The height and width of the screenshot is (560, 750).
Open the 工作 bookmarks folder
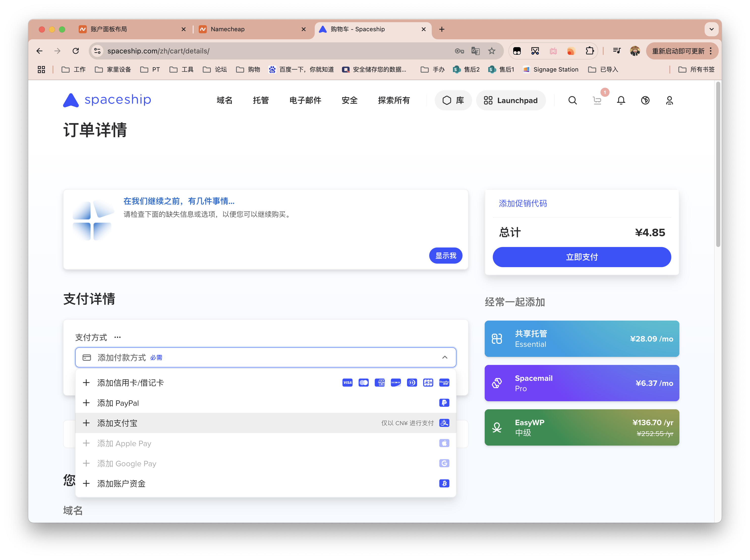(x=74, y=70)
